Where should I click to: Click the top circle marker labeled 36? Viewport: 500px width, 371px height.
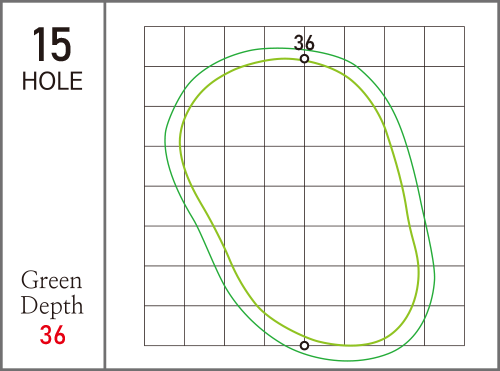click(304, 59)
